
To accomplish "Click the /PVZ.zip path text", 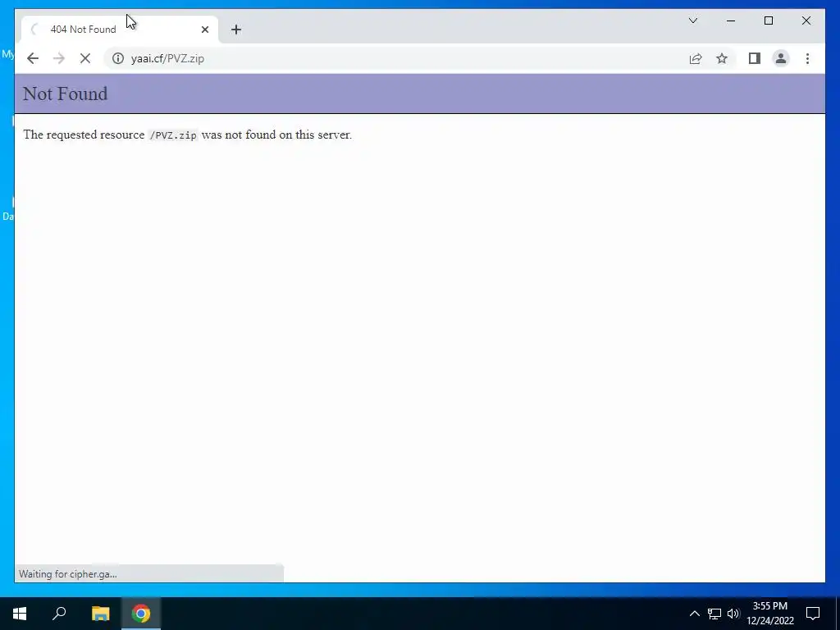I will pyautogui.click(x=173, y=135).
